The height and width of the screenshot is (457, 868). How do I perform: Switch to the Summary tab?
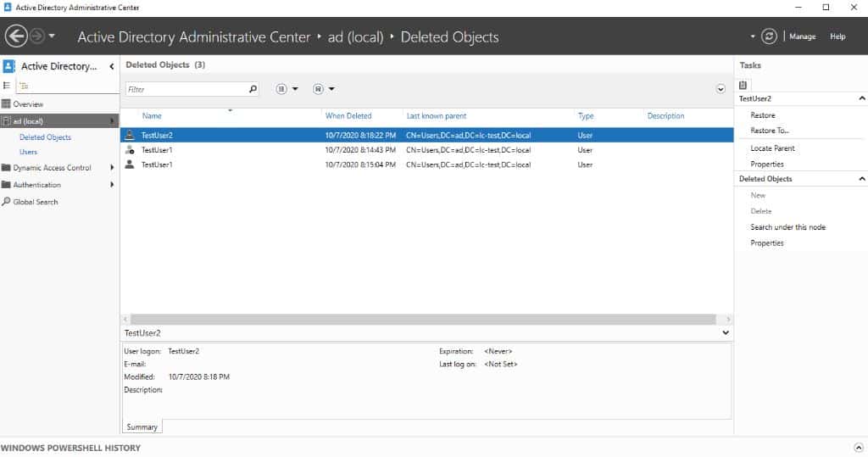tap(142, 427)
